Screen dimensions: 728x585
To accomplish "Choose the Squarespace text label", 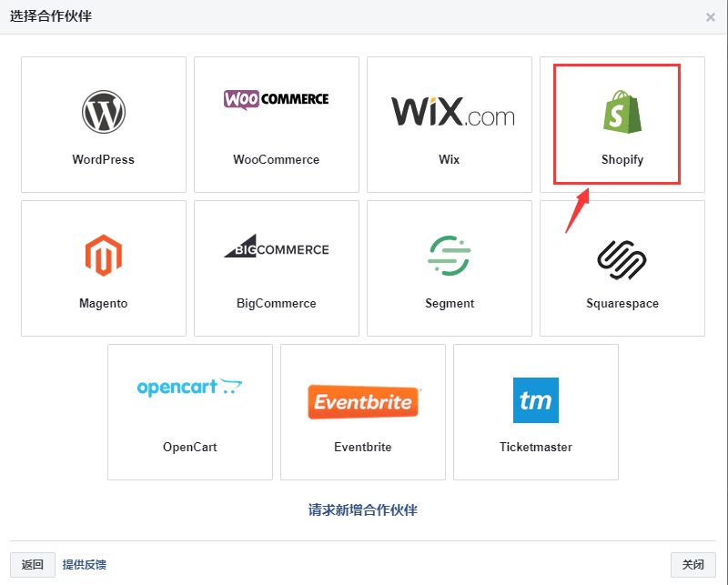I will (622, 304).
